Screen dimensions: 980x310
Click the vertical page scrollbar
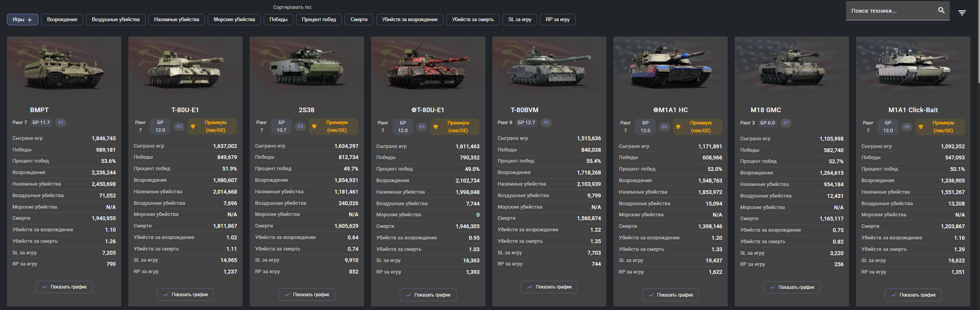pyautogui.click(x=978, y=42)
